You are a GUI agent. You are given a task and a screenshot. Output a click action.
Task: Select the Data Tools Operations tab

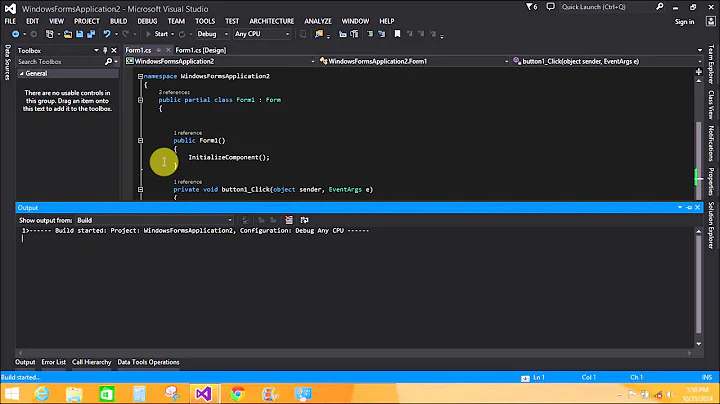tap(148, 362)
